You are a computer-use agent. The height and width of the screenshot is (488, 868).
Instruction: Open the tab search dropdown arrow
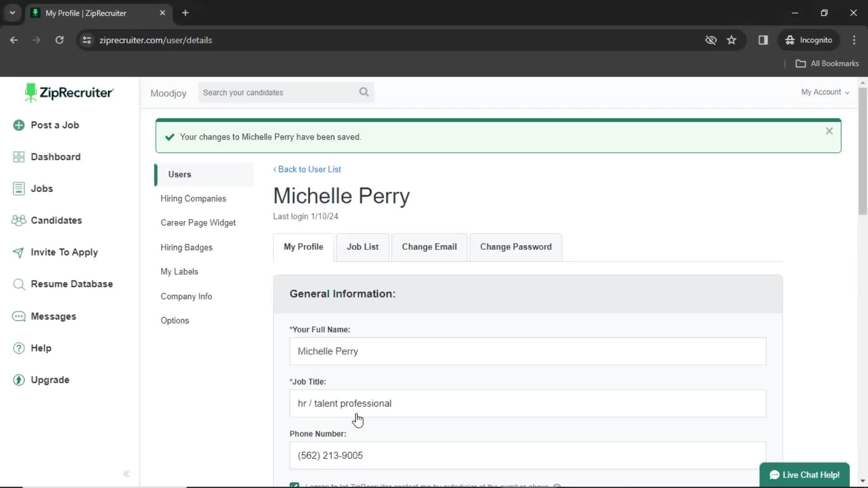coord(13,13)
